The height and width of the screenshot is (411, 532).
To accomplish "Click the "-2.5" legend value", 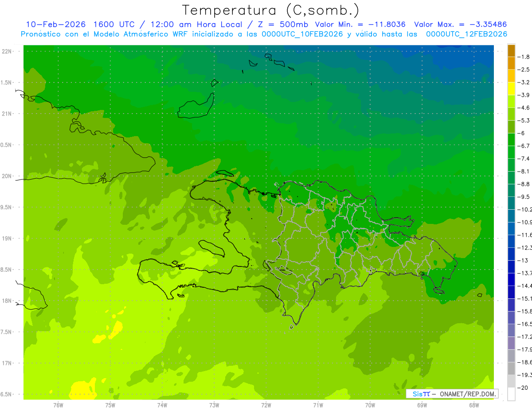I will click(524, 70).
